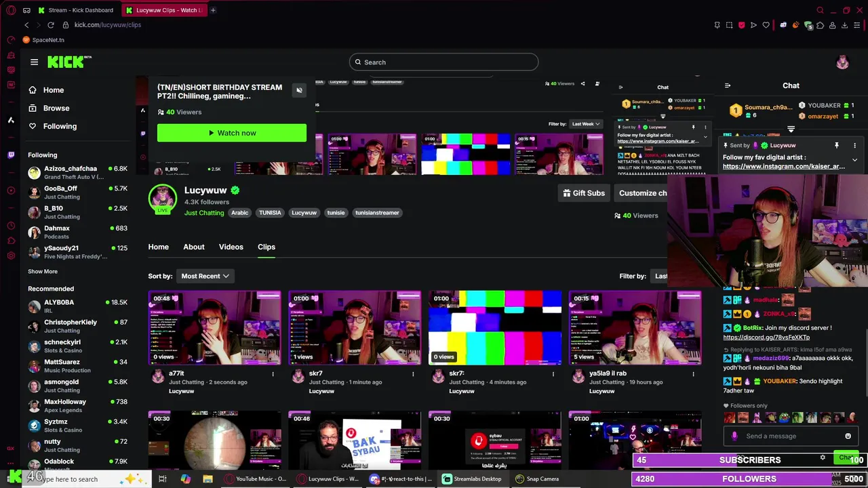Open File Explorer on the taskbar
This screenshot has height=488, width=868.
pyautogui.click(x=208, y=479)
